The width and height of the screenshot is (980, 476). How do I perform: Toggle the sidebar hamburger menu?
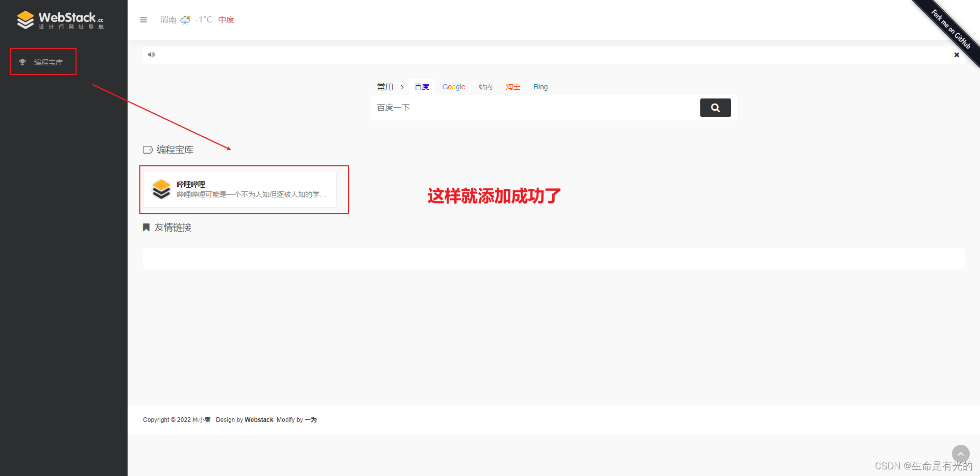coord(143,20)
